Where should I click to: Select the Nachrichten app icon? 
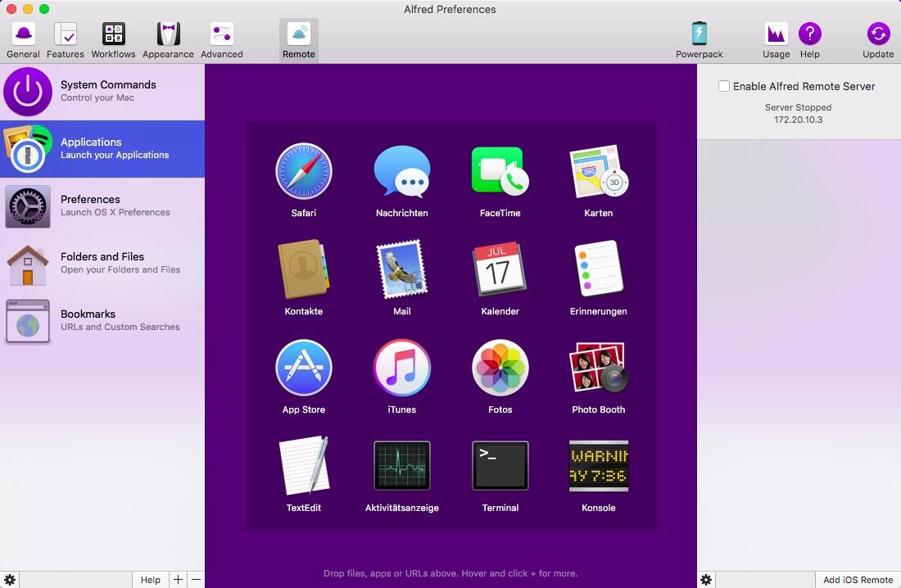coord(401,171)
